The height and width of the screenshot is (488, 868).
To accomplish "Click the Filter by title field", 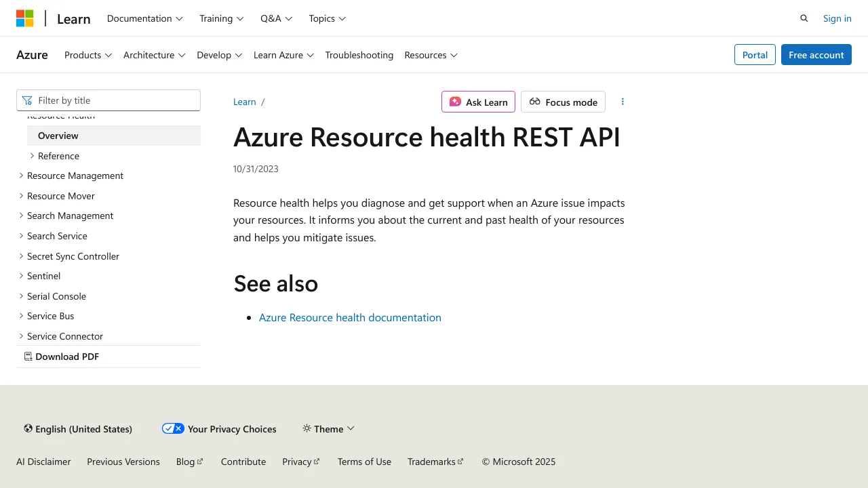I will click(108, 100).
